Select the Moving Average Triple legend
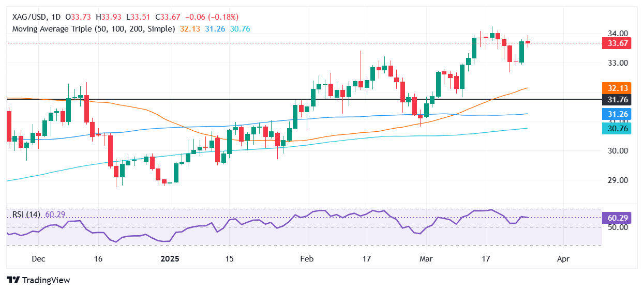The height and width of the screenshot is (292, 644). [93, 29]
